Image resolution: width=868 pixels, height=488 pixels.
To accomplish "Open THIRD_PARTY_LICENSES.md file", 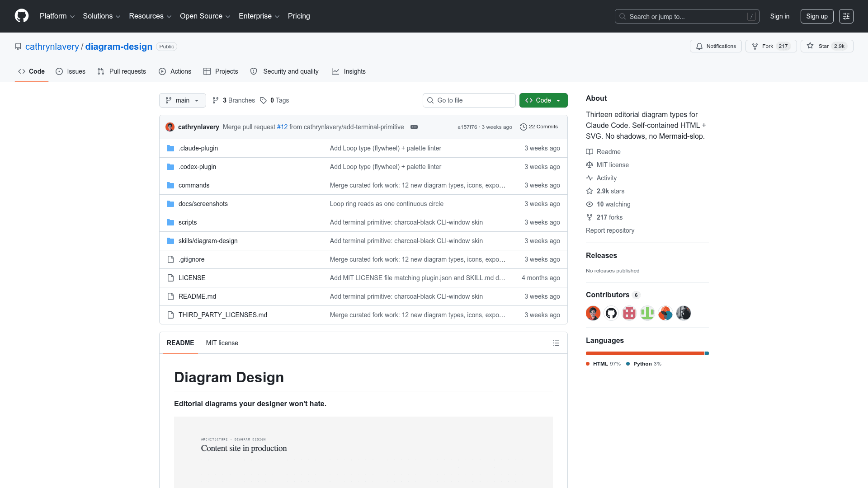I will click(223, 315).
